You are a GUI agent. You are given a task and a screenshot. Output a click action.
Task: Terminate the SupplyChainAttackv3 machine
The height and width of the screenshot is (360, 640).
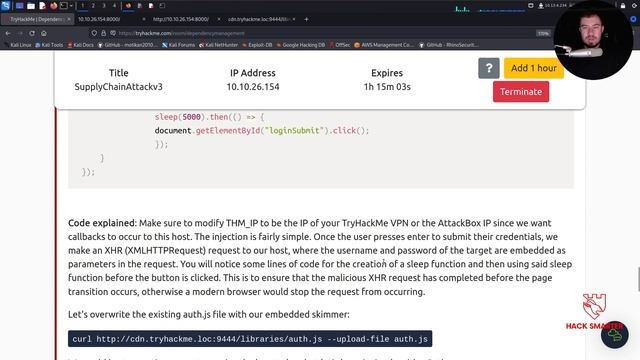coord(521,92)
